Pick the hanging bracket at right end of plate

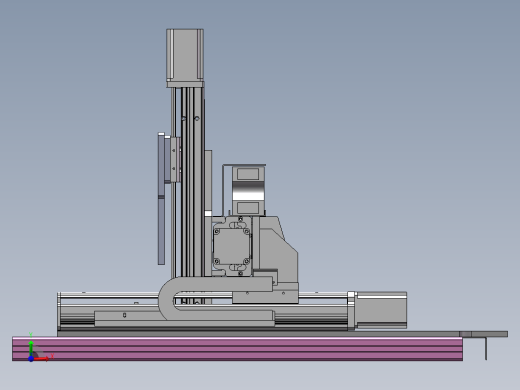click(x=486, y=348)
